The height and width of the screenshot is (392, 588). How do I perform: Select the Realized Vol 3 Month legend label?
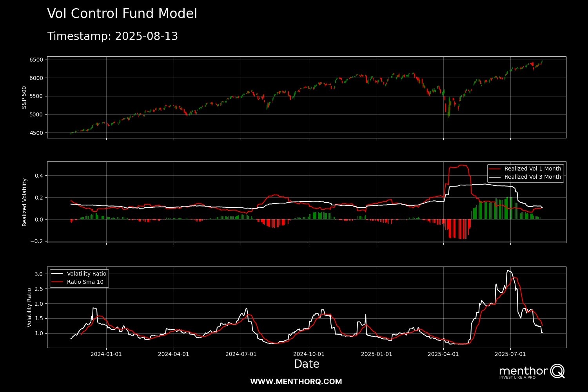tap(532, 177)
